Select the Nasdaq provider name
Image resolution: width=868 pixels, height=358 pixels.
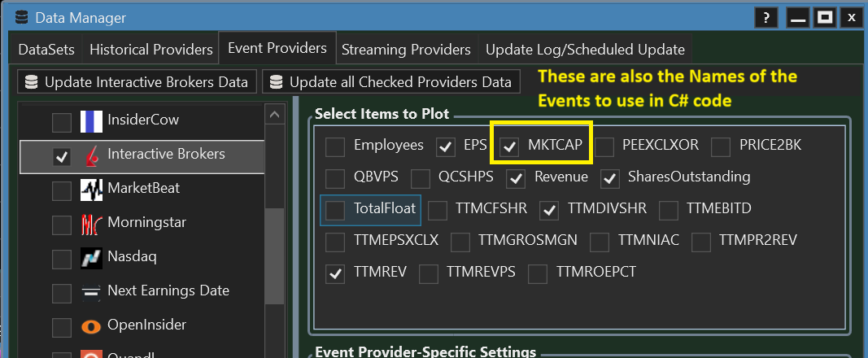(x=132, y=257)
